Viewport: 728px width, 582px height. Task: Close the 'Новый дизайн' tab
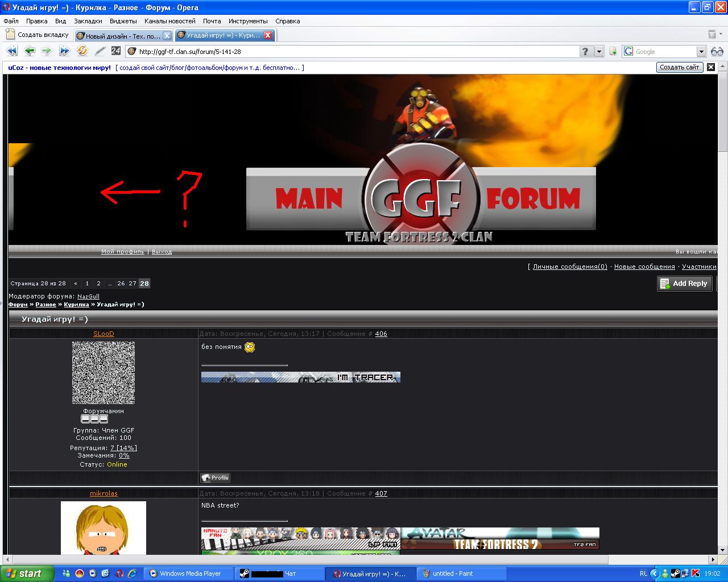[x=167, y=35]
